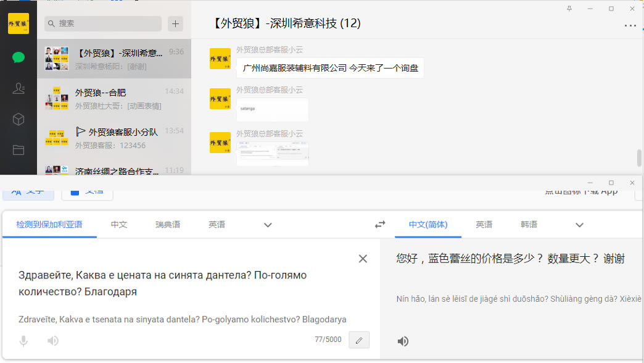The height and width of the screenshot is (363, 644).
Task: Start voice input with the microphone icon
Action: [23, 340]
